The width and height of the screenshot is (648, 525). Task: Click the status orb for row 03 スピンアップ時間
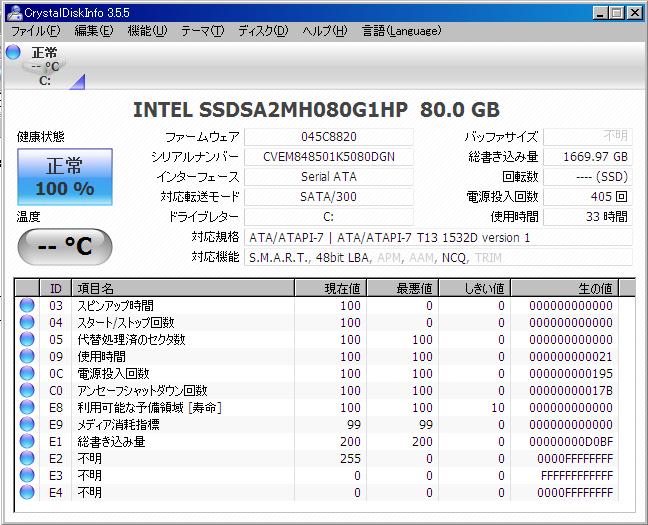(x=27, y=305)
